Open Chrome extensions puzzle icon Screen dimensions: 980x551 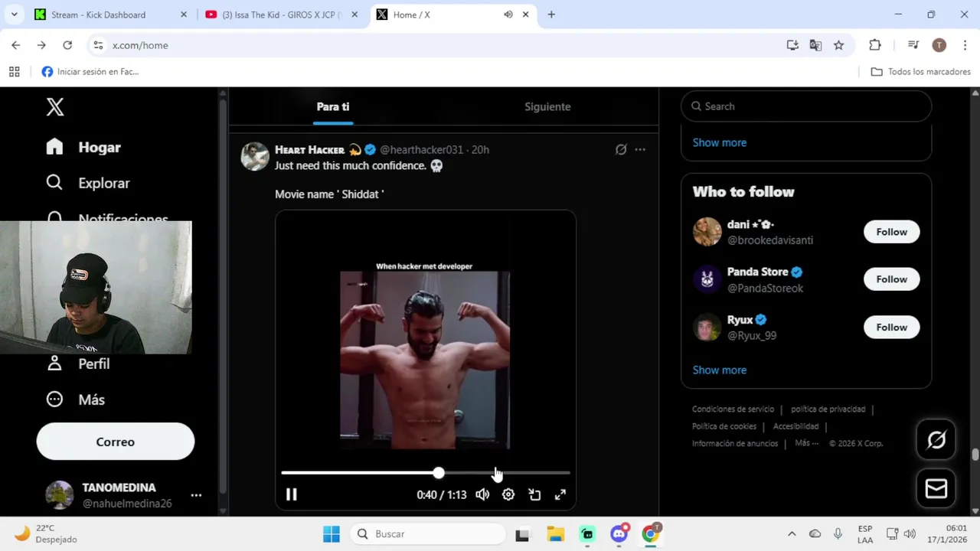[x=875, y=45]
